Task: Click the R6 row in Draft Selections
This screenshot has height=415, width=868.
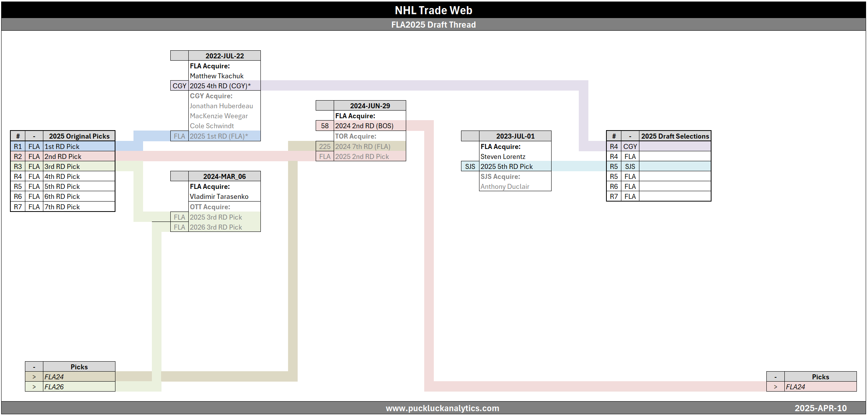Action: tap(659, 186)
